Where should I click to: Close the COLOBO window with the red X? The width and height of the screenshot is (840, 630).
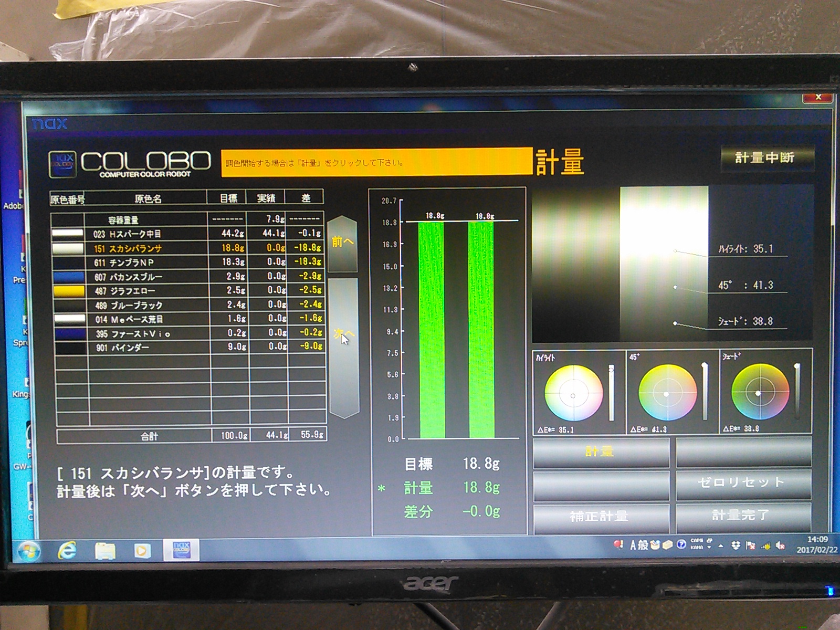pyautogui.click(x=818, y=97)
